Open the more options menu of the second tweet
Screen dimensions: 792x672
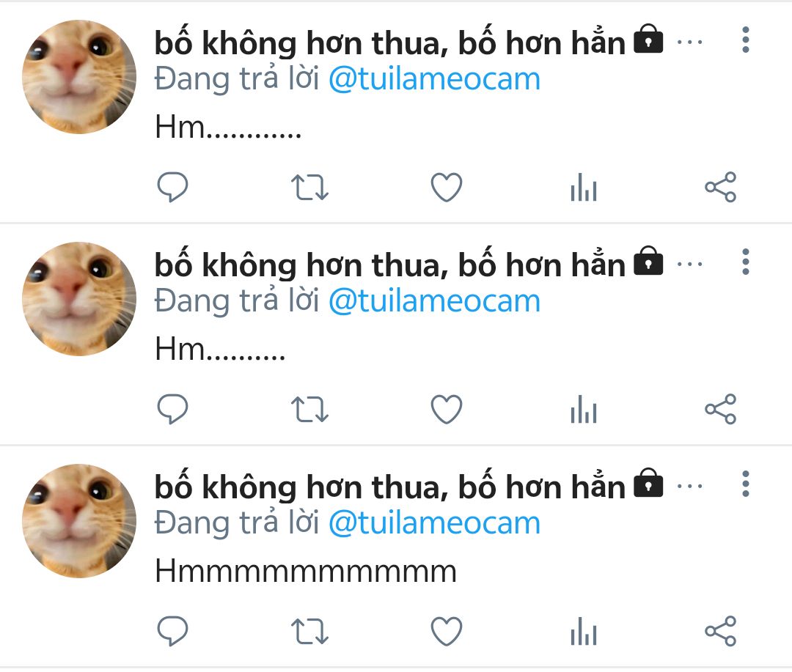tap(746, 262)
